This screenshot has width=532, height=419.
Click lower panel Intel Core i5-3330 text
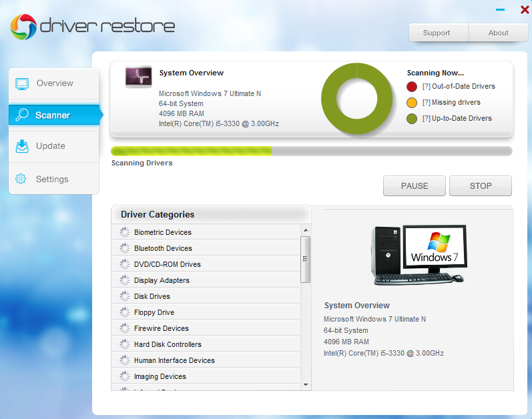384,353
